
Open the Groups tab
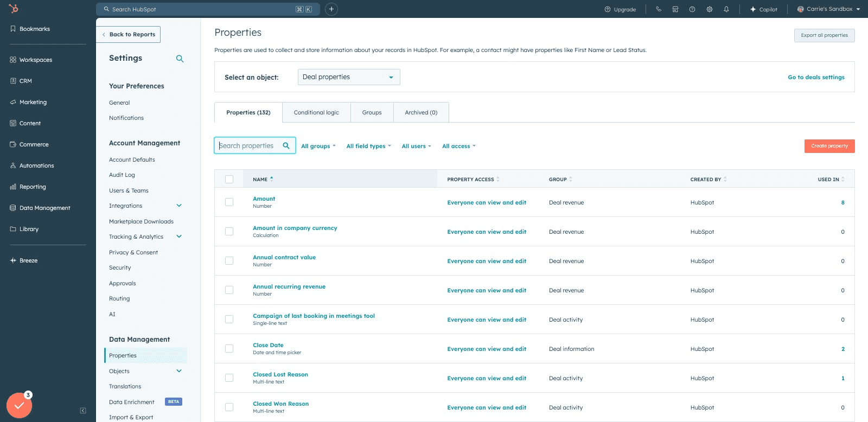(372, 112)
